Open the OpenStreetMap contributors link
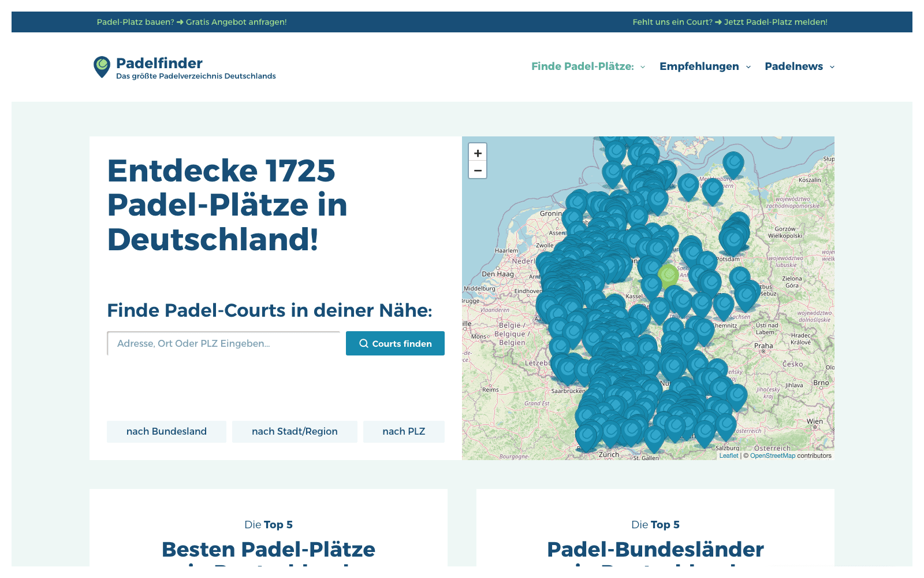The width and height of the screenshot is (924, 578). pyautogui.click(x=773, y=455)
